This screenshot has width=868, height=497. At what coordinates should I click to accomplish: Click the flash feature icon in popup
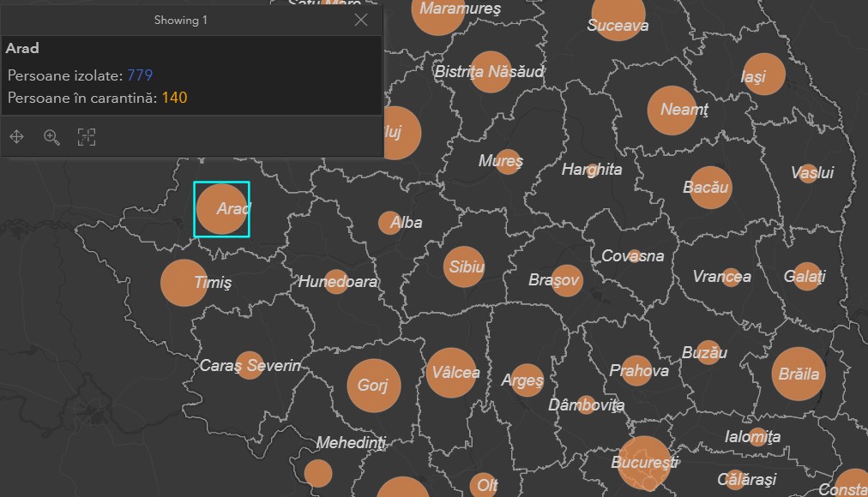(87, 137)
